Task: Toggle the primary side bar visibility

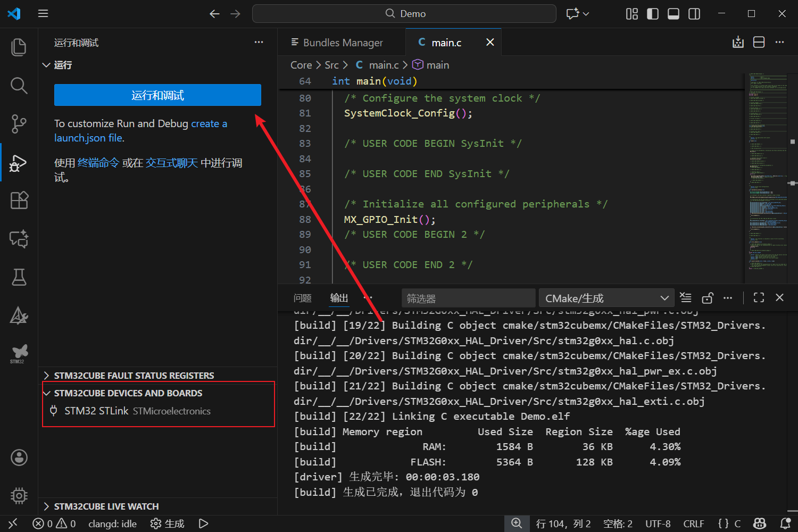Action: pos(652,14)
